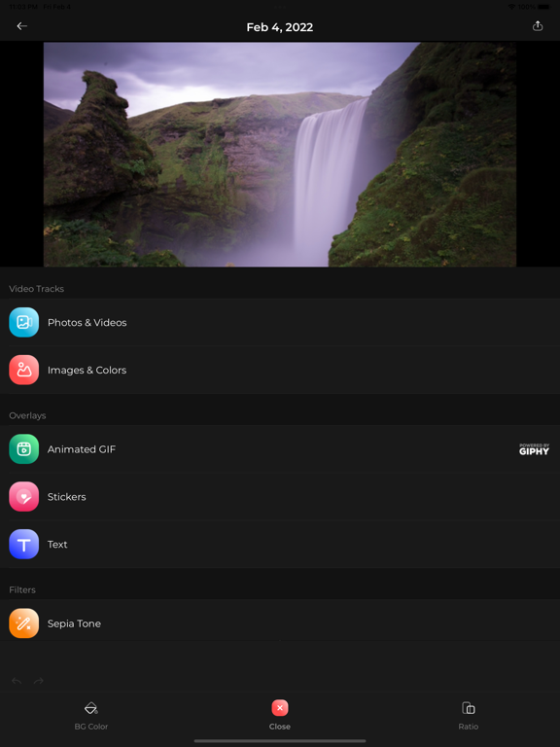Add a Text overlay via its label

tap(57, 545)
